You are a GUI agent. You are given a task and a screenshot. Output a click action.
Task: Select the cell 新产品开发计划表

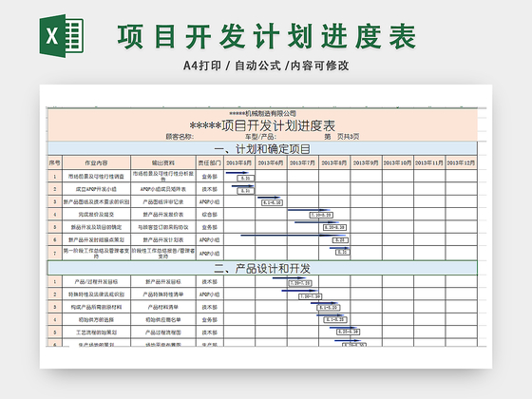pos(163,239)
